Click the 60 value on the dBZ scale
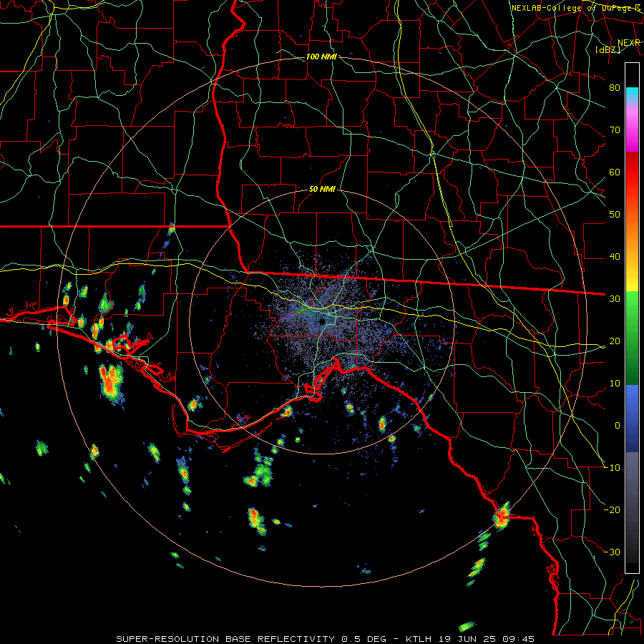 click(x=615, y=172)
